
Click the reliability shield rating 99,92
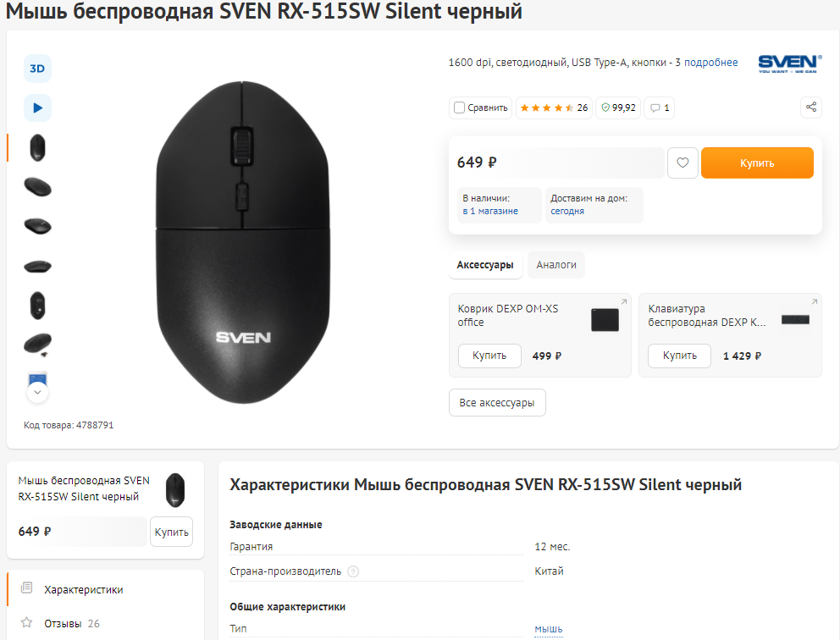coord(617,108)
